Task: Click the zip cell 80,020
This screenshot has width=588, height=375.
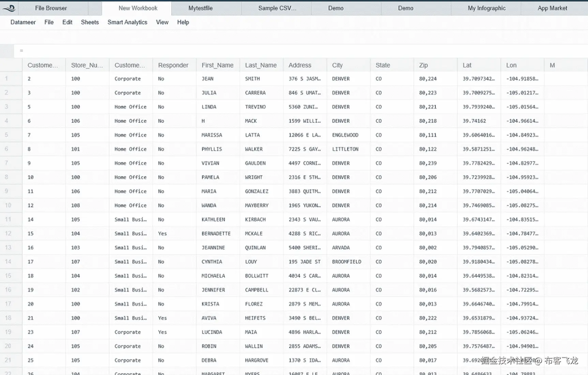Action: pyautogui.click(x=436, y=262)
